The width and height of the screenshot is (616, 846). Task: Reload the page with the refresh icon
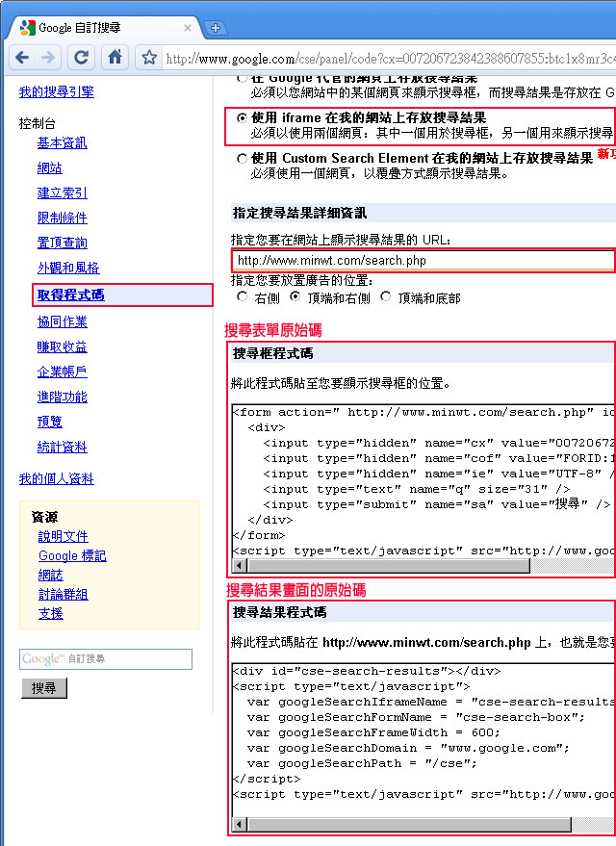[x=82, y=57]
